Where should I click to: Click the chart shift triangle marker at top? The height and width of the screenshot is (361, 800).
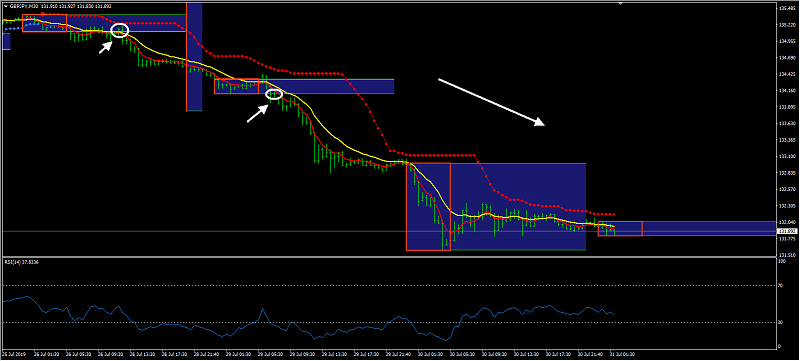[620, 4]
